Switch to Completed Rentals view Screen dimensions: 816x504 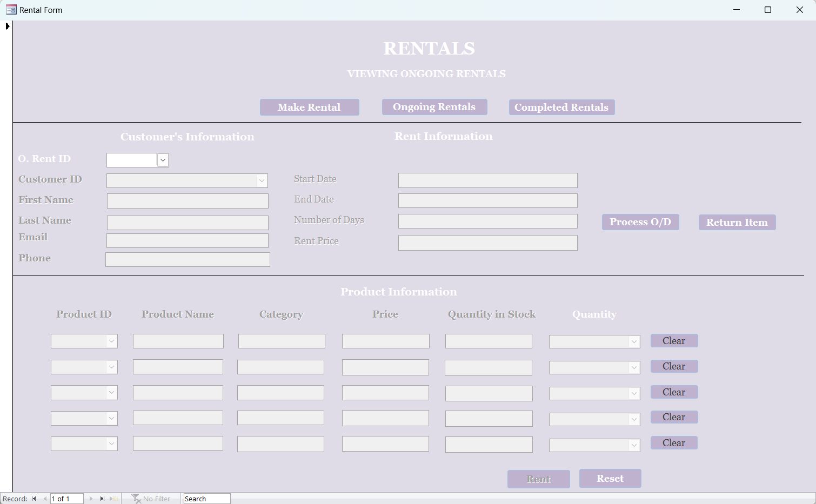point(561,107)
